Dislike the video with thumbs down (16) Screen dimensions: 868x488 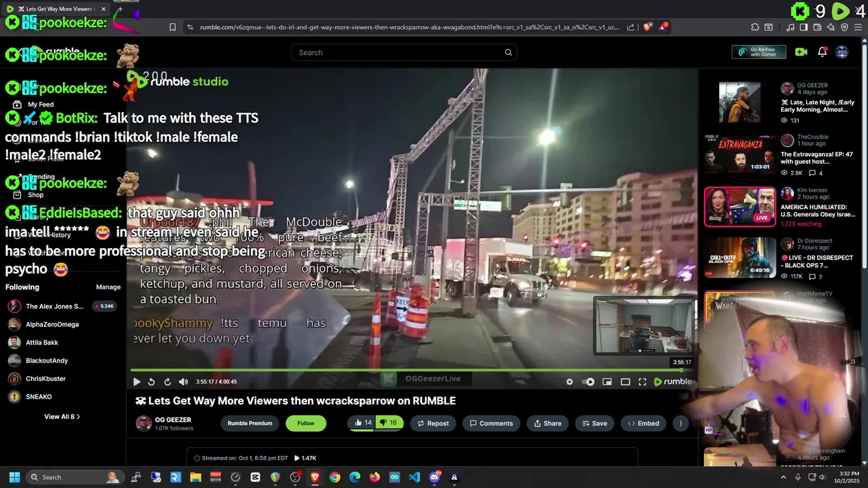pyautogui.click(x=389, y=423)
